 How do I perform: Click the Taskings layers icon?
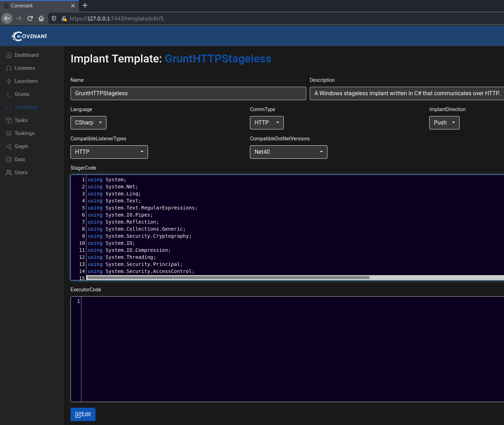(9, 134)
